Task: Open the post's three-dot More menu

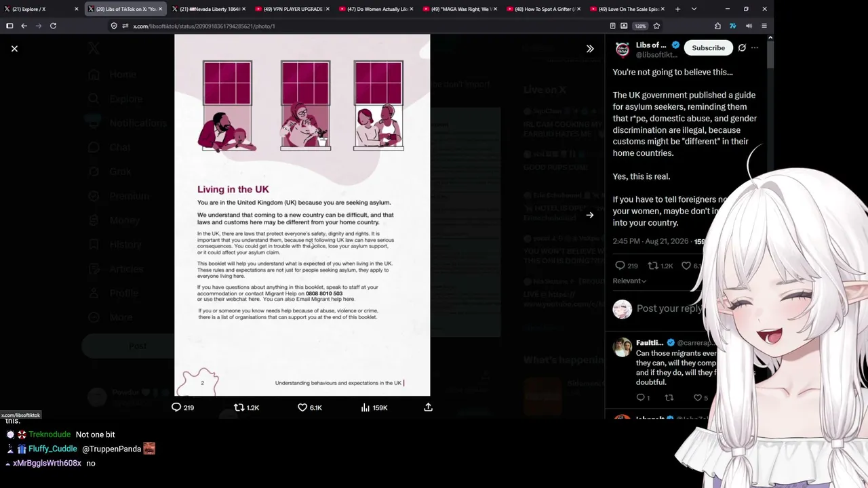Action: (755, 48)
